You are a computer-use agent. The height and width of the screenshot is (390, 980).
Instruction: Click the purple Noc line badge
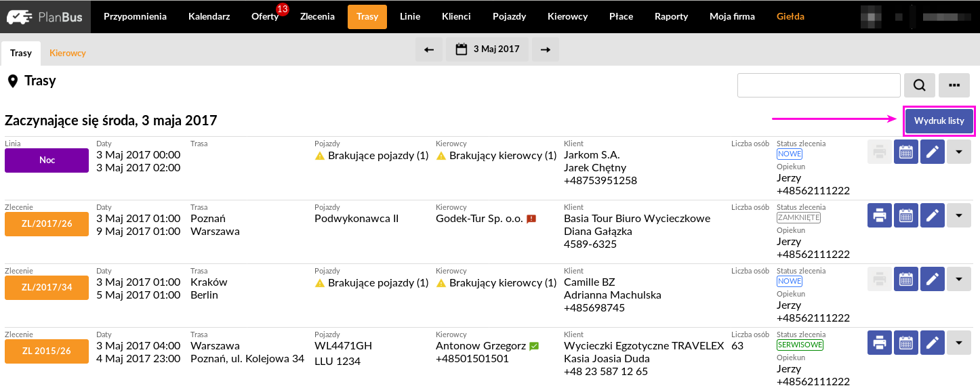[47, 160]
